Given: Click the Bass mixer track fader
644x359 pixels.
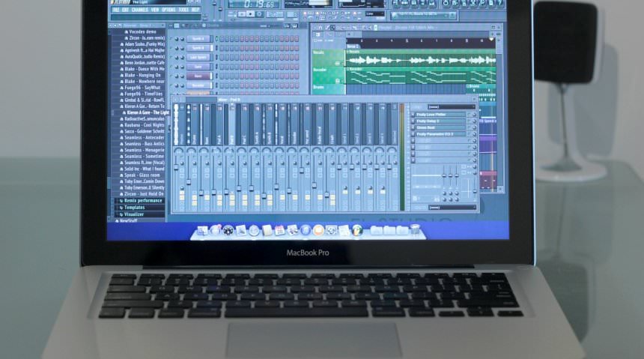Looking at the screenshot, I should tap(201, 192).
